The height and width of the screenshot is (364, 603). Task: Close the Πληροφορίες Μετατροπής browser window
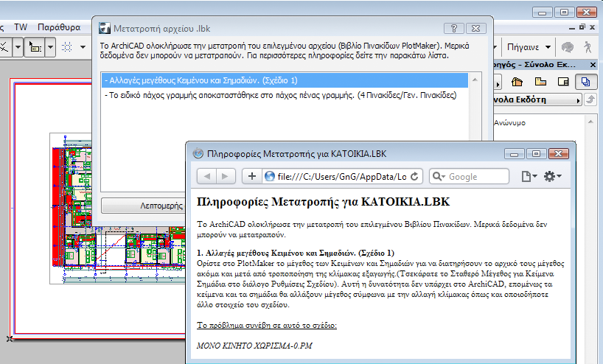558,154
